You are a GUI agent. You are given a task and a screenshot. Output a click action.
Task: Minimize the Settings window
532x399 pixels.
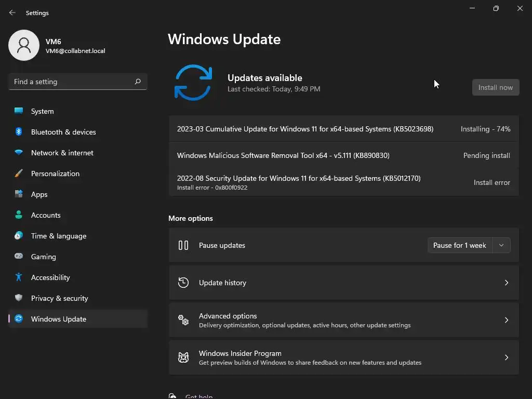(x=472, y=8)
